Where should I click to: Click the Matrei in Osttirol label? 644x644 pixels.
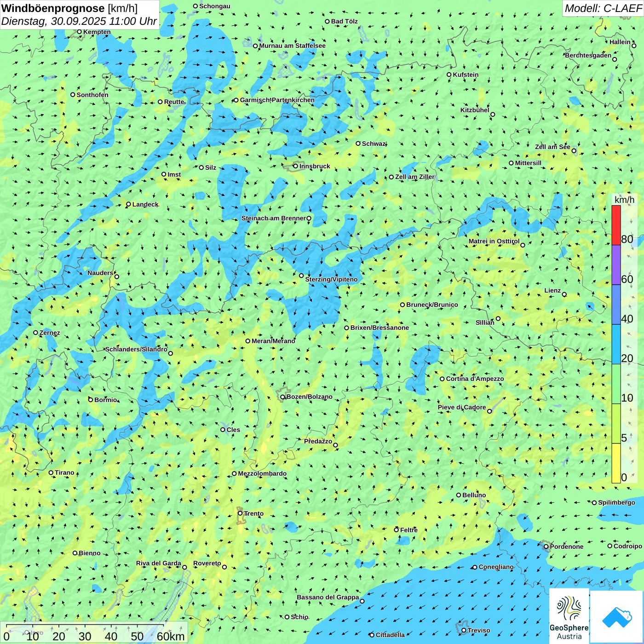(494, 241)
